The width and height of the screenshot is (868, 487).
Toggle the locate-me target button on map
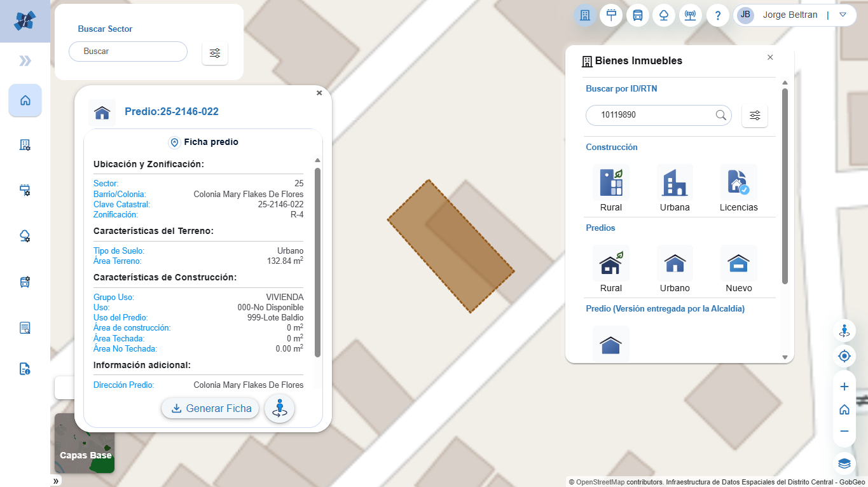pyautogui.click(x=844, y=356)
